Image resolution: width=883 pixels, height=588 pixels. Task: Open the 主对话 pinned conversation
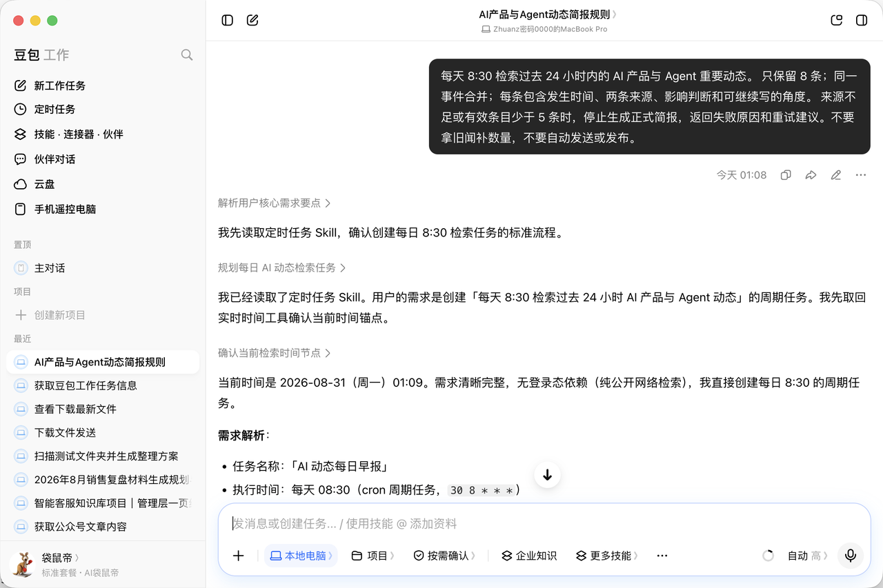click(103, 268)
